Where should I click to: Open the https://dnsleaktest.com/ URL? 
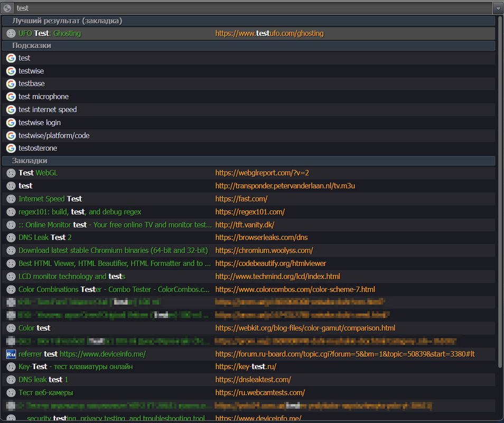point(253,380)
